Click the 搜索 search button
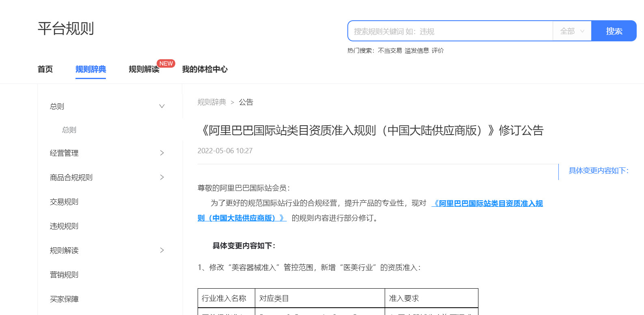This screenshot has height=315, width=644. click(x=614, y=31)
